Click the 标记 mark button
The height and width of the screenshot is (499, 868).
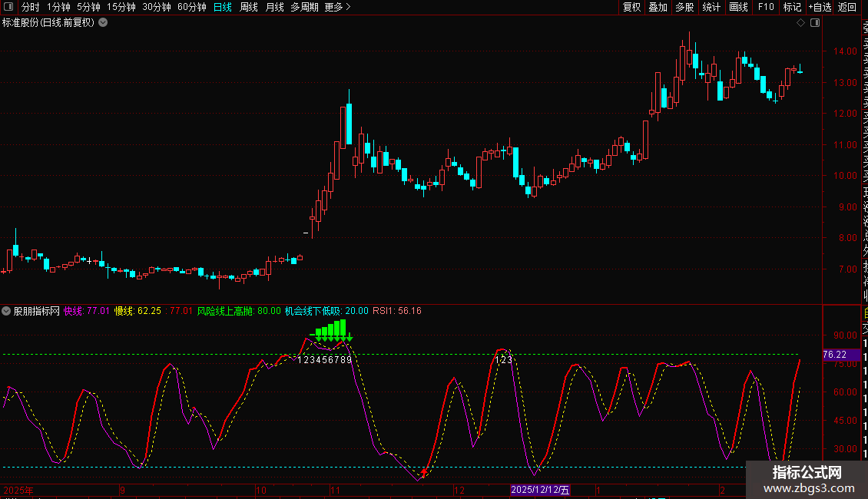[x=792, y=7]
